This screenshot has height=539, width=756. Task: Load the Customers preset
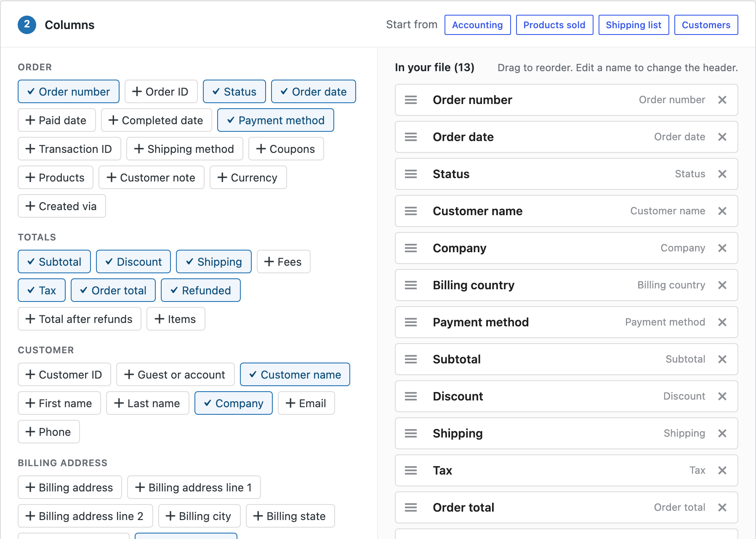(706, 25)
